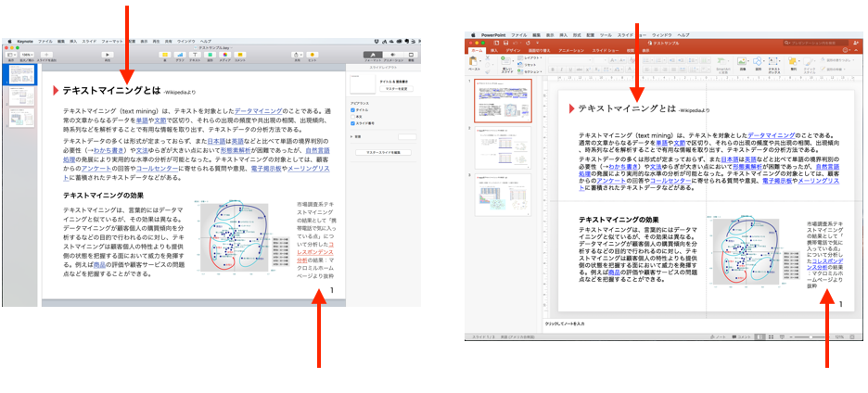Click the PowerPoint Paste (ペースト) icon
Screen dimensions: 868x393
click(x=474, y=63)
